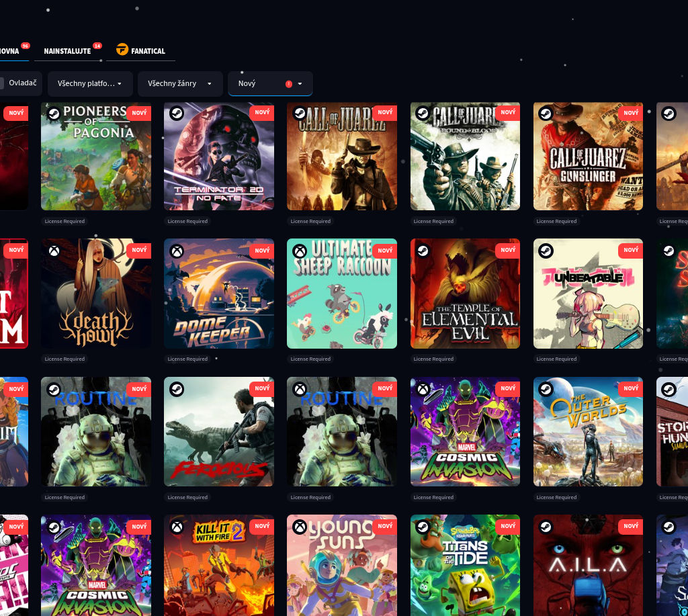Screen dimensions: 688x616
Task: Click the Xbox icon on Kill It With Fire 2
Action: coord(176,527)
